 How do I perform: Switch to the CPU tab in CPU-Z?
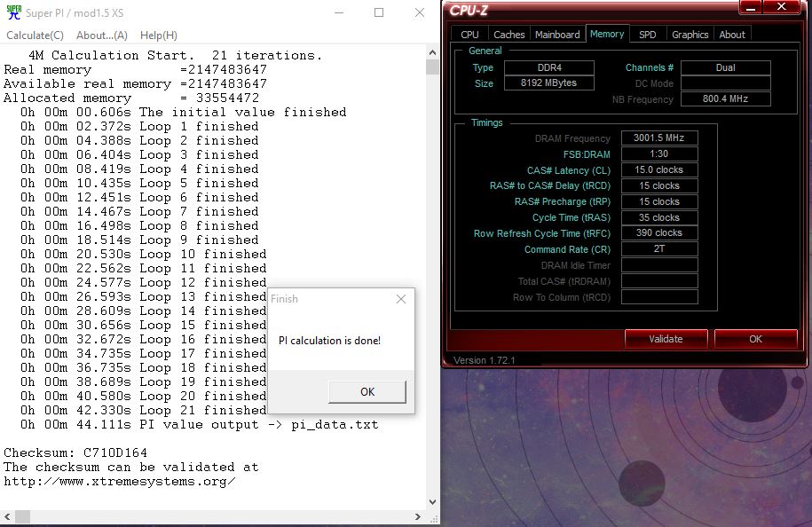[x=469, y=35]
